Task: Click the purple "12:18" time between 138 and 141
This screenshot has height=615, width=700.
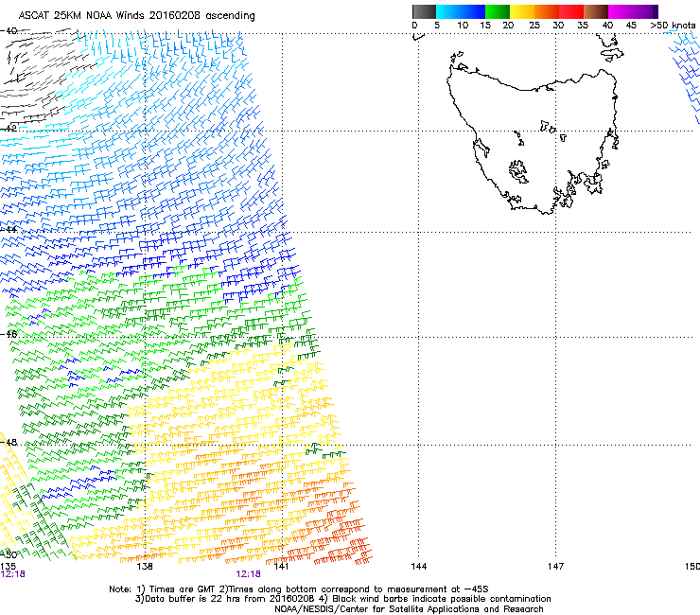Action: 248,574
